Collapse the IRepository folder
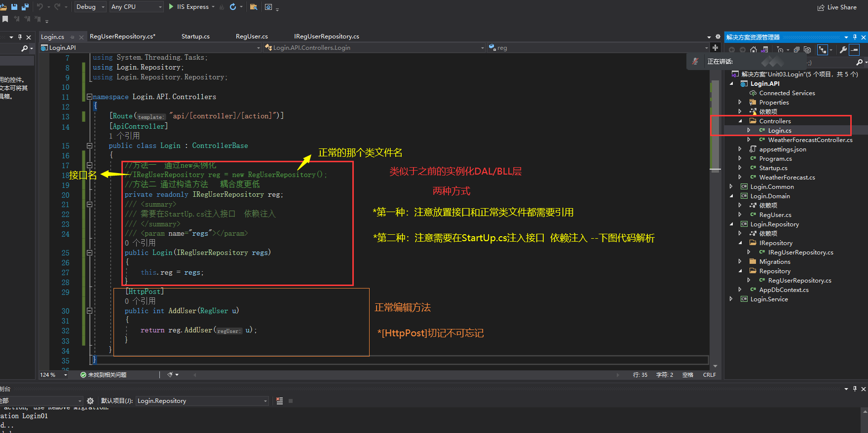Screen dimensions: 868x433 pos(740,243)
